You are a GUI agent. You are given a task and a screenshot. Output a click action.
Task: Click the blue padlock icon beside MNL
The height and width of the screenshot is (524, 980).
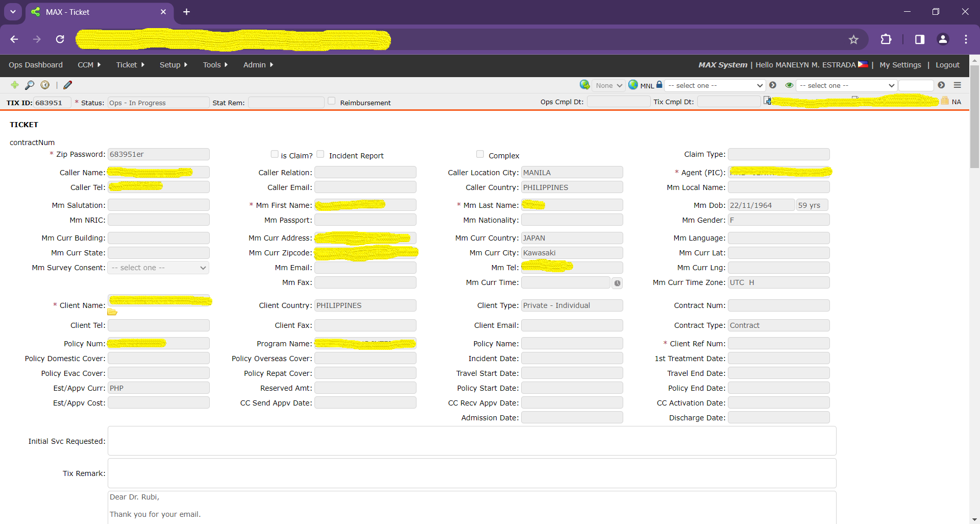pos(659,85)
